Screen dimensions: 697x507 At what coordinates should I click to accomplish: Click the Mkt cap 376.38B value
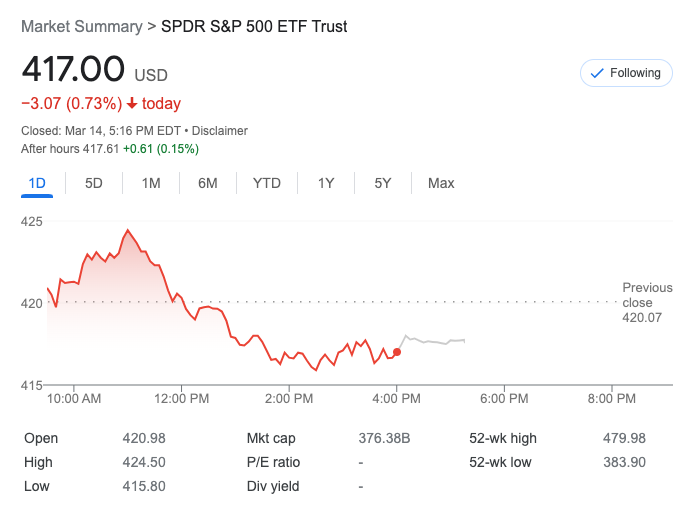[x=384, y=438]
